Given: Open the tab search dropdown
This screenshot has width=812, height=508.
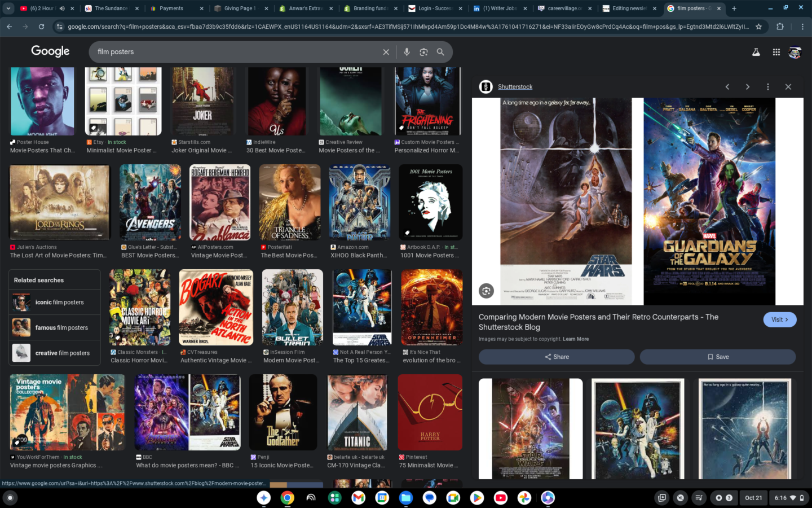Looking at the screenshot, I should pyautogui.click(x=8, y=8).
